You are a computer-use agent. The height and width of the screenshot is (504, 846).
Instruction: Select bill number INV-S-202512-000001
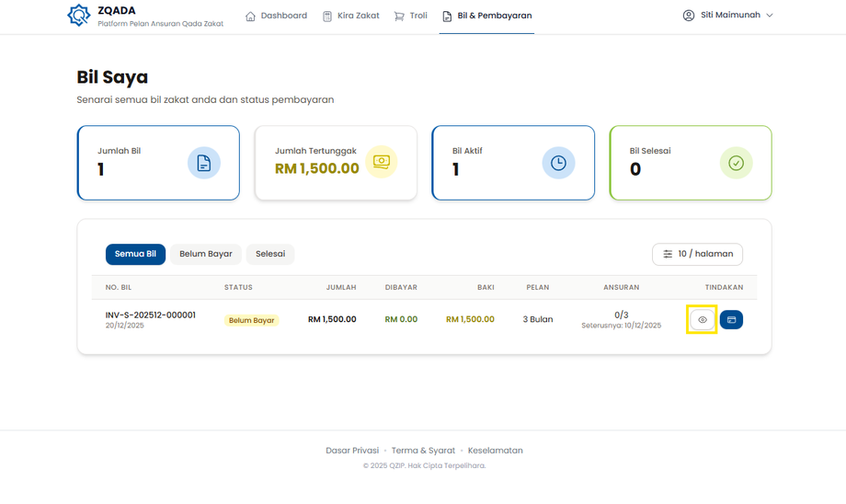151,315
